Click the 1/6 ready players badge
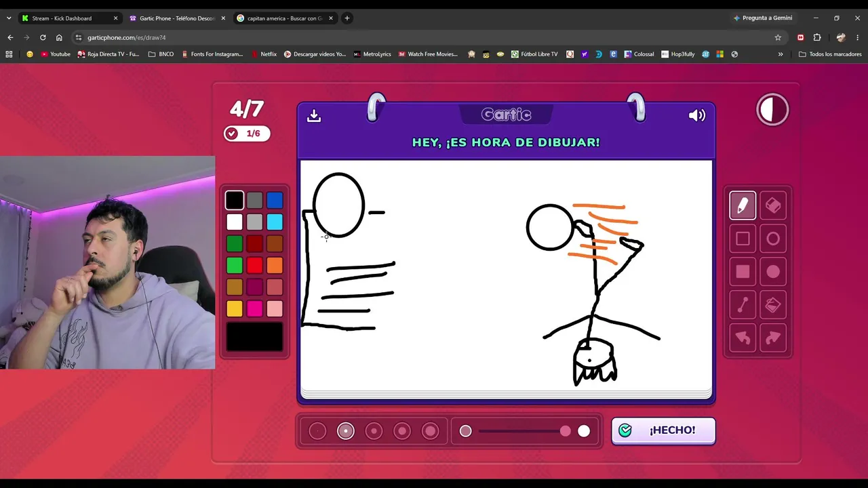Screen dimensions: 868x488 point(247,134)
